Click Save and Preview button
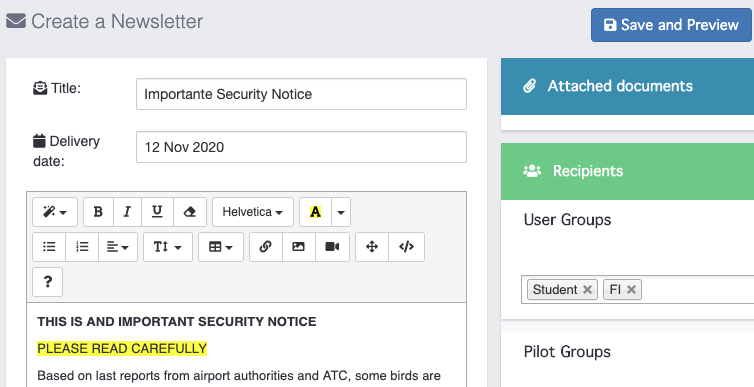The width and height of the screenshot is (754, 387). [x=671, y=25]
